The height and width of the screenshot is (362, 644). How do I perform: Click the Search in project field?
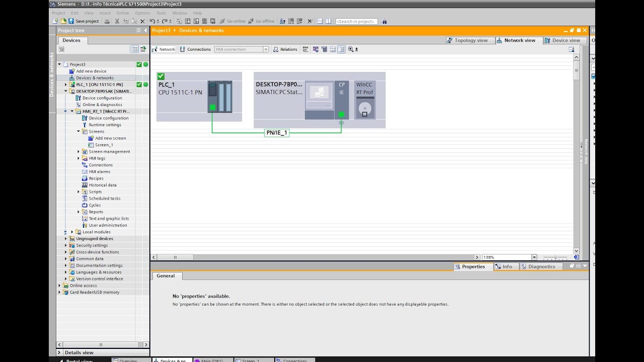point(356,21)
